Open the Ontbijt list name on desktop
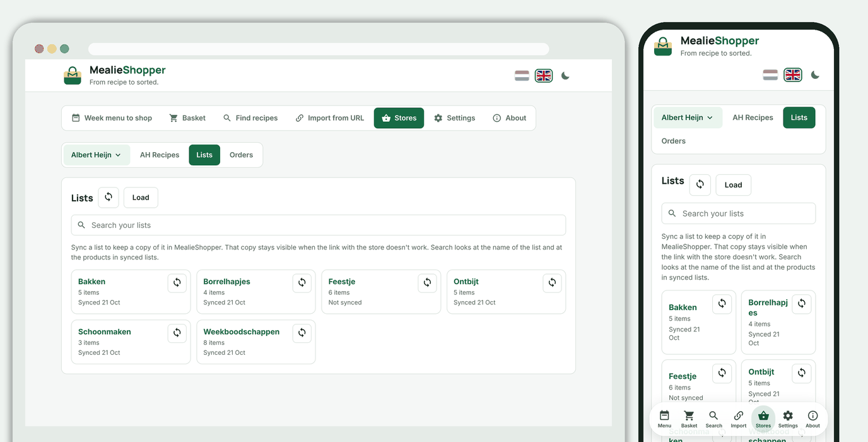Image resolution: width=868 pixels, height=442 pixels. (466, 282)
